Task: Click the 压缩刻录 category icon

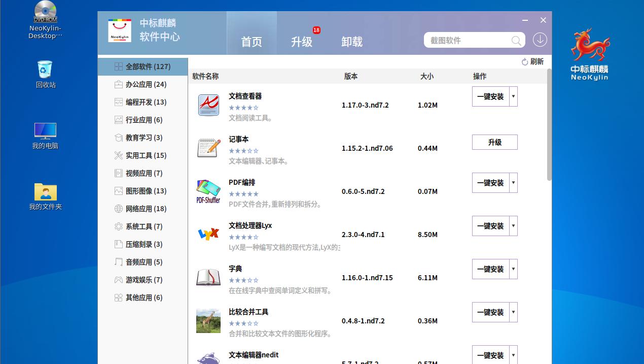Action: pos(118,244)
